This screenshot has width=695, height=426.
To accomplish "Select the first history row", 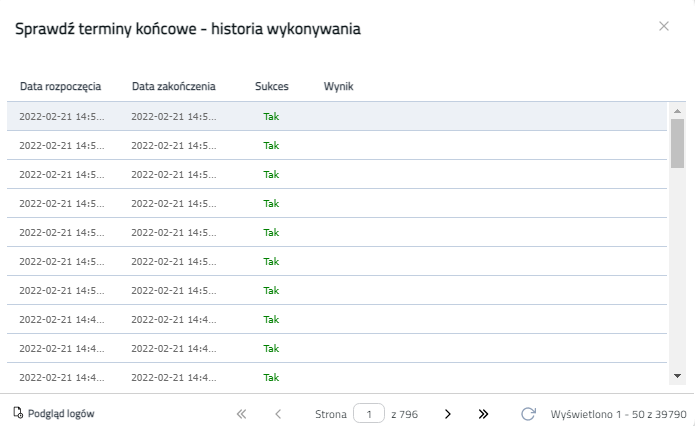I will pyautogui.click(x=337, y=116).
